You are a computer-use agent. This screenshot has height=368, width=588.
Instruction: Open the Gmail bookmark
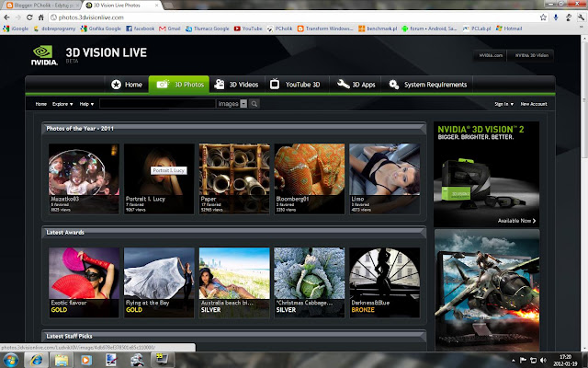pos(170,29)
